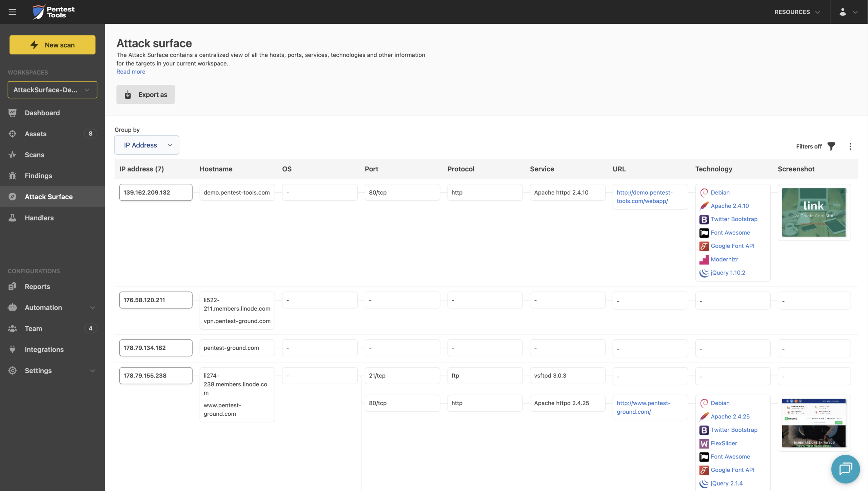868x491 pixels.
Task: Open the Group by IP Address dropdown
Action: coord(146,145)
